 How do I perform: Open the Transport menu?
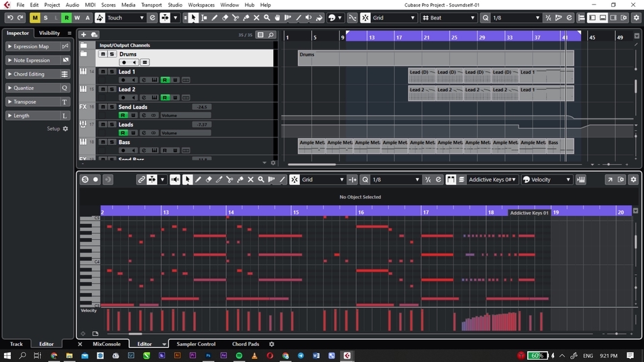(151, 5)
